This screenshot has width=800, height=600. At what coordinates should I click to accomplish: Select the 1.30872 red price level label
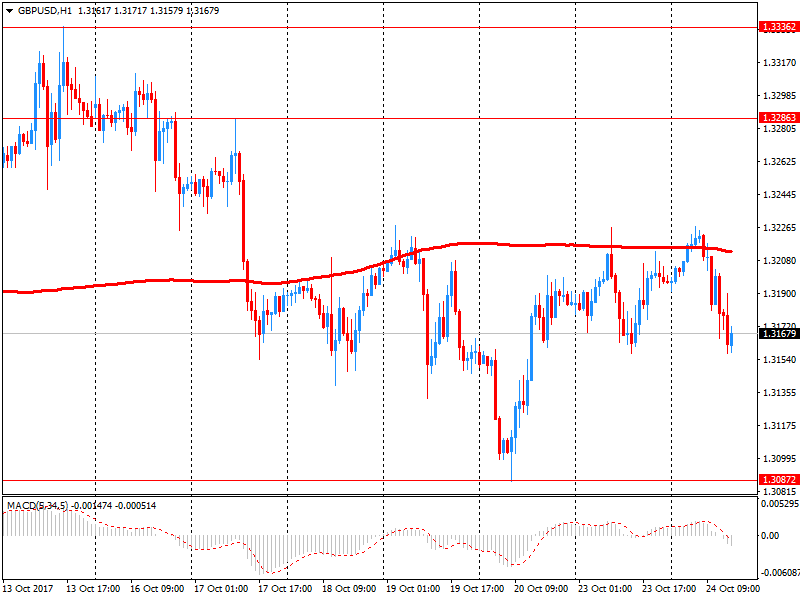coord(779,480)
